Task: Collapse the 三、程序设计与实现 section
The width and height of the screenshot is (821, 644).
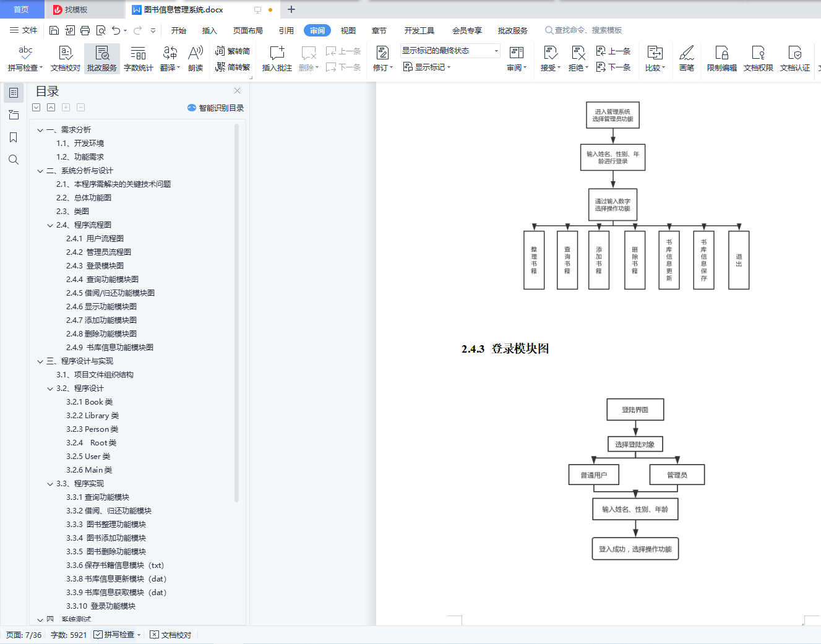Action: (40, 361)
